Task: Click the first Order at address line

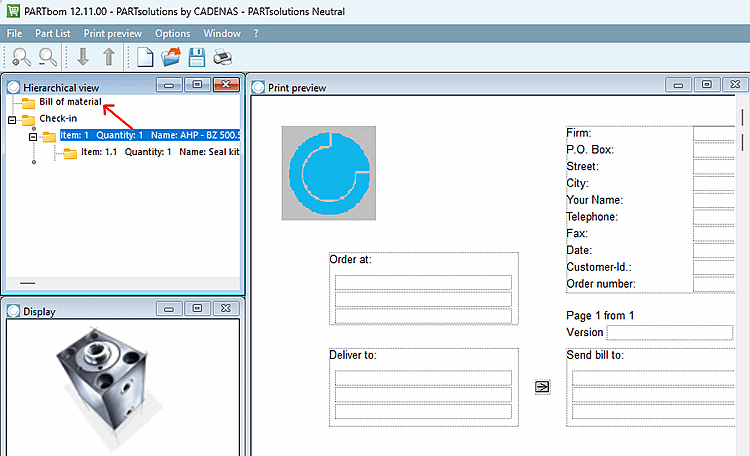Action: point(423,282)
